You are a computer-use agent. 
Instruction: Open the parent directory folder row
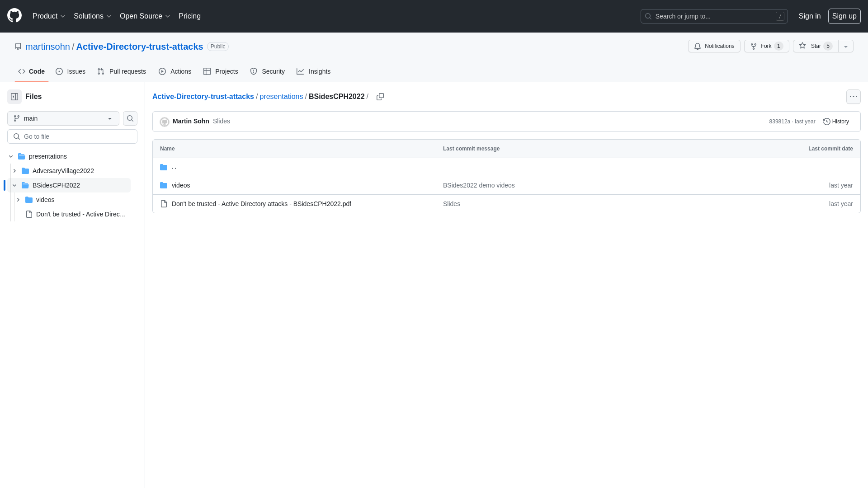point(506,167)
